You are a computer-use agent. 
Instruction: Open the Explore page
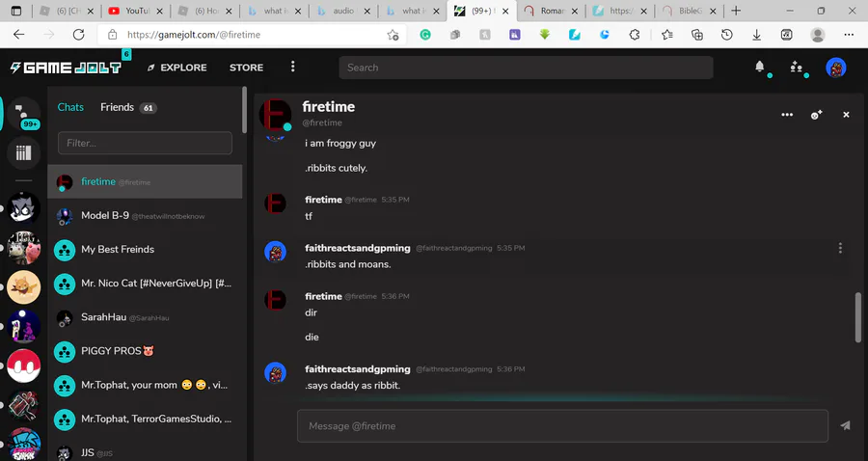(x=177, y=68)
